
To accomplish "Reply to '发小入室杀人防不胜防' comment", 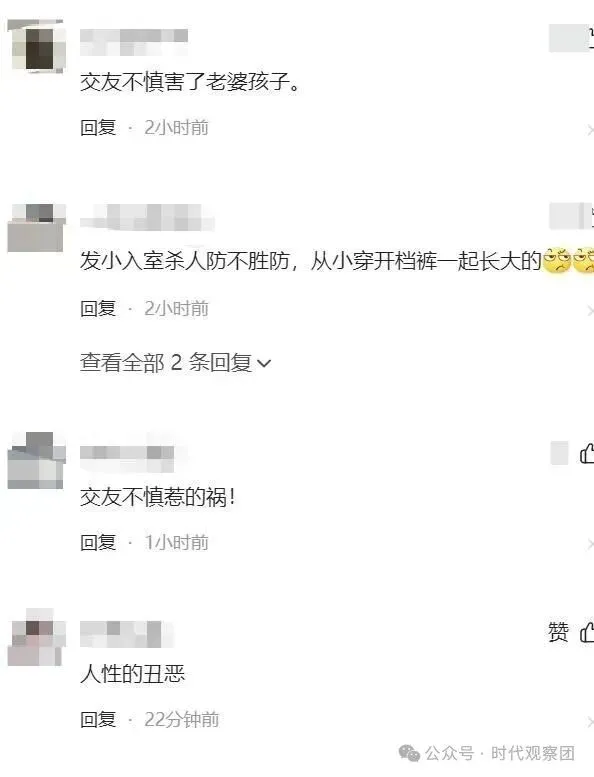I will pyautogui.click(x=98, y=309).
